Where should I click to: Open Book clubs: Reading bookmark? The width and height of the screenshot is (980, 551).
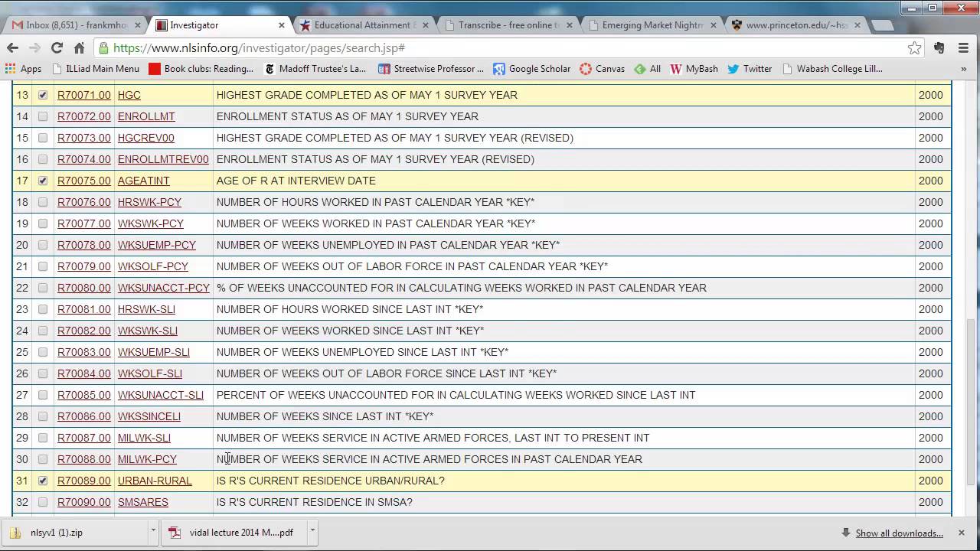click(201, 69)
